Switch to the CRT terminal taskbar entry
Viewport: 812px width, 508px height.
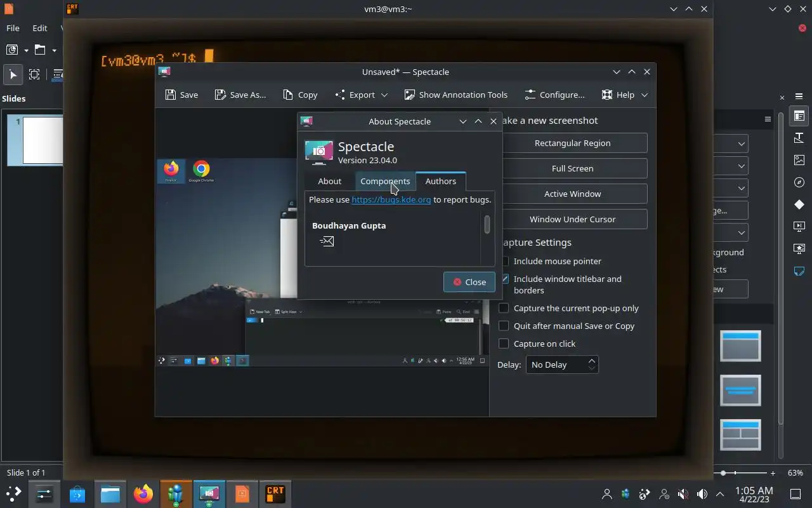(x=275, y=493)
